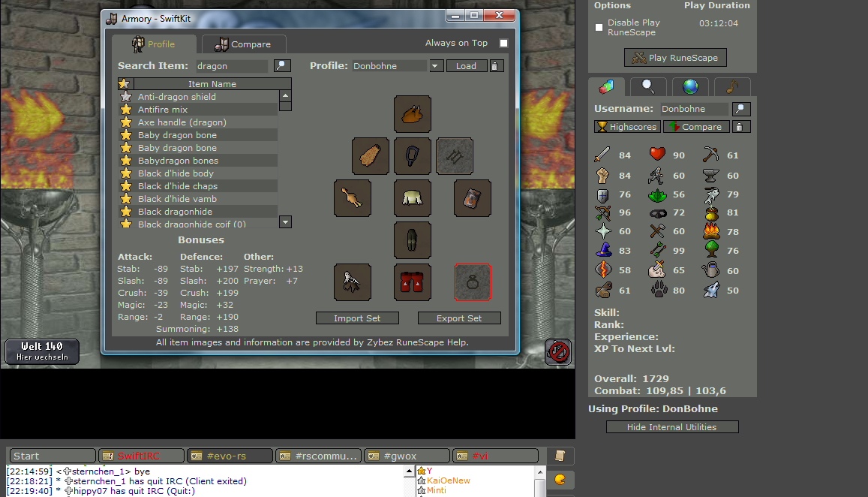The width and height of the screenshot is (868, 497).
Task: Open the music note tab
Action: tap(731, 86)
